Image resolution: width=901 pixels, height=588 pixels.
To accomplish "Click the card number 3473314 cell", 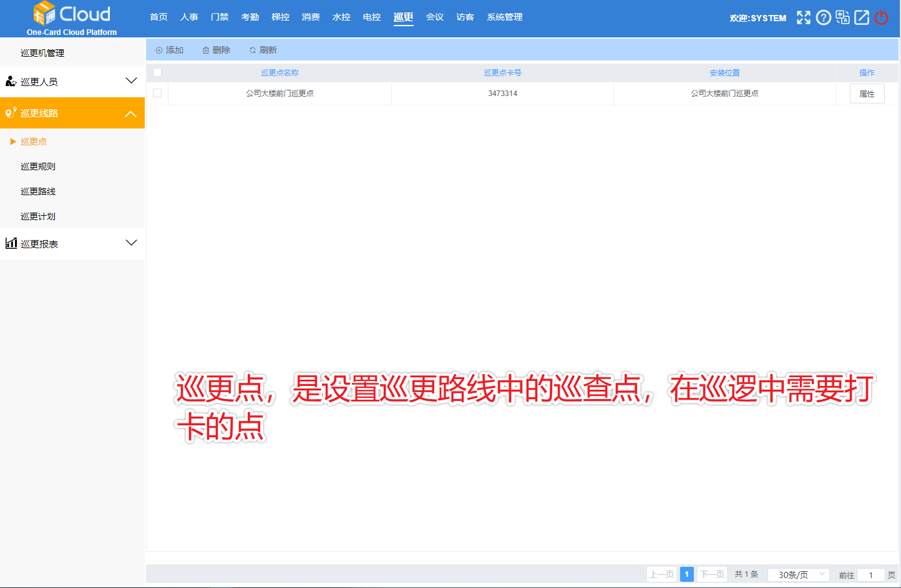I will point(503,94).
